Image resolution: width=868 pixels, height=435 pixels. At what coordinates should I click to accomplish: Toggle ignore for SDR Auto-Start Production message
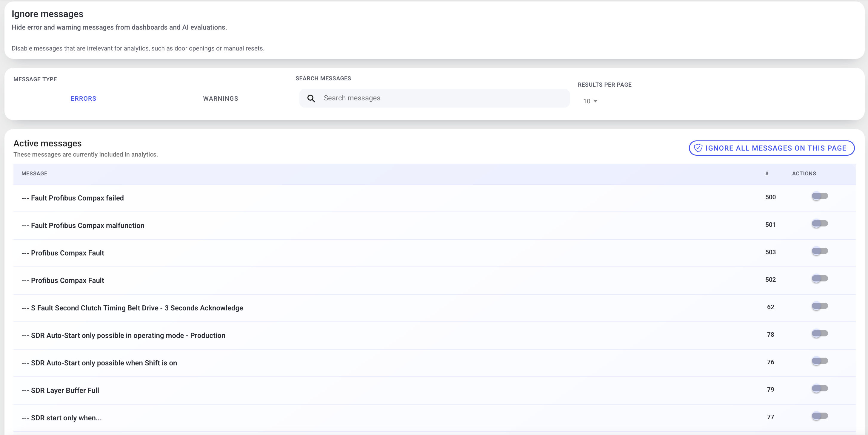819,333
